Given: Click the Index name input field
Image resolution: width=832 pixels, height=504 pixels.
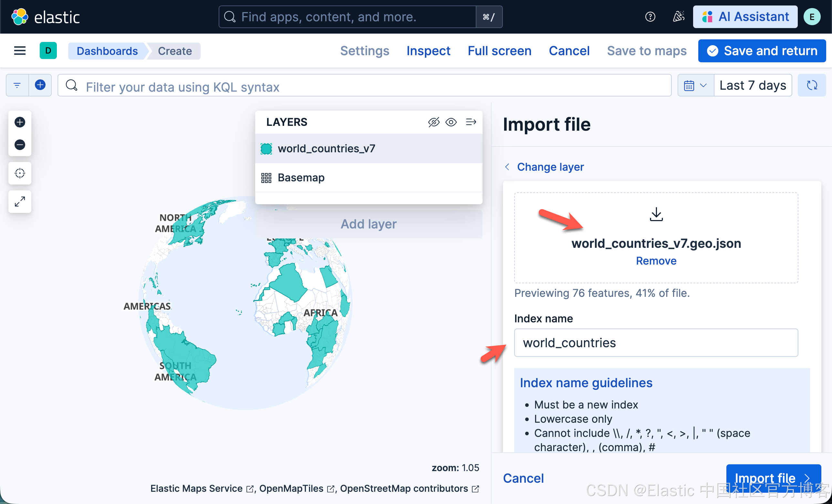Looking at the screenshot, I should [x=656, y=342].
